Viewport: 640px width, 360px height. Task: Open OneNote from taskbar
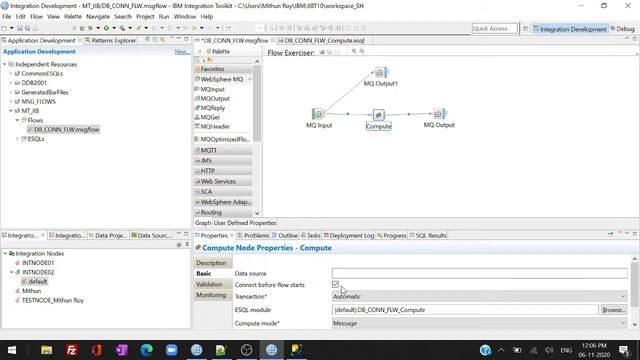122,350
